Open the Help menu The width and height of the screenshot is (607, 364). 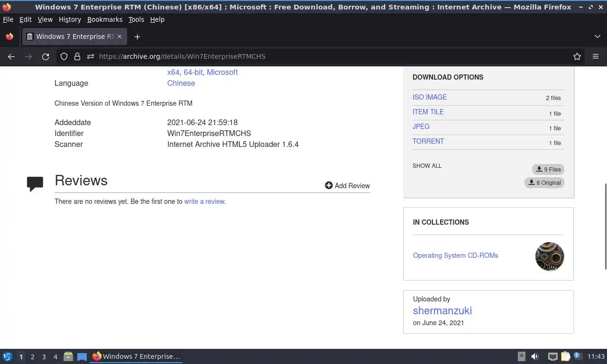(x=157, y=19)
